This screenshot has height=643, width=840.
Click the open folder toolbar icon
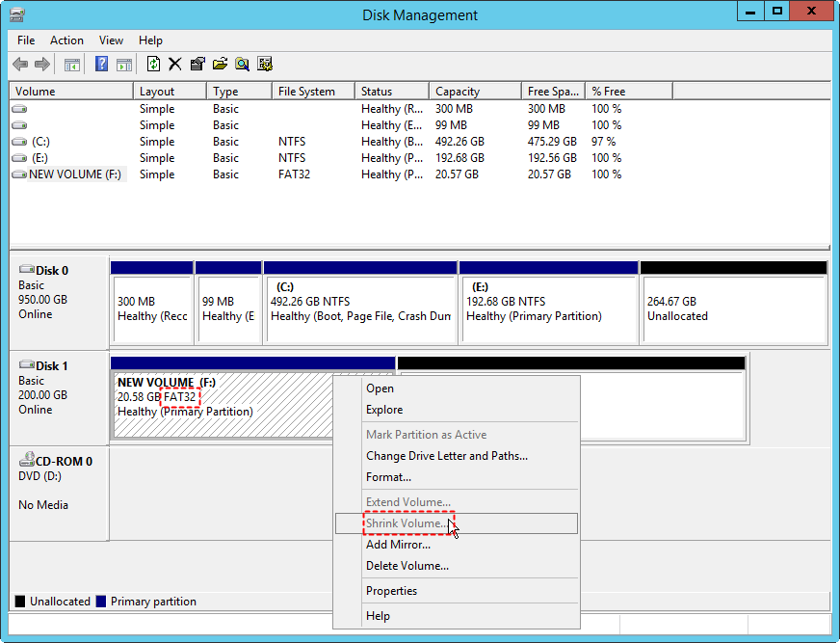point(220,65)
